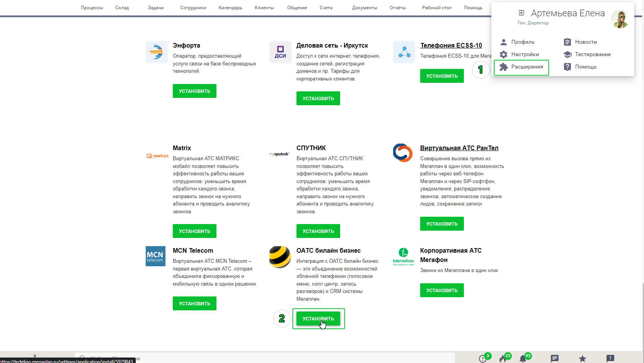Screen dimensions: 644x363
Task: Open the Отчёты top menu
Action: (x=398, y=8)
